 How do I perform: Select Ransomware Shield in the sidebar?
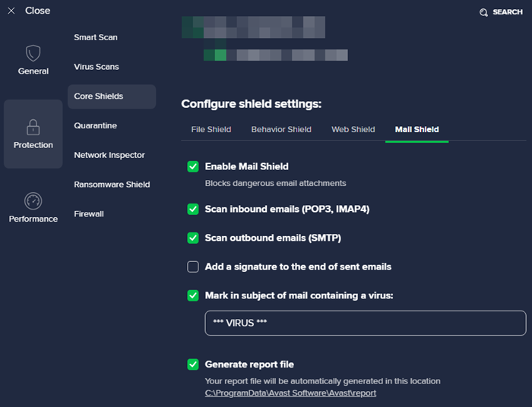112,185
